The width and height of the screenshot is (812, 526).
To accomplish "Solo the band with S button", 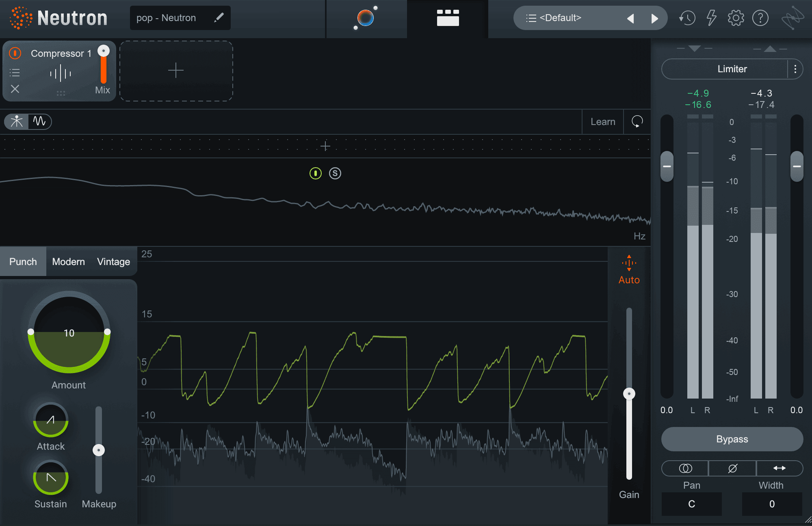I will pyautogui.click(x=335, y=173).
